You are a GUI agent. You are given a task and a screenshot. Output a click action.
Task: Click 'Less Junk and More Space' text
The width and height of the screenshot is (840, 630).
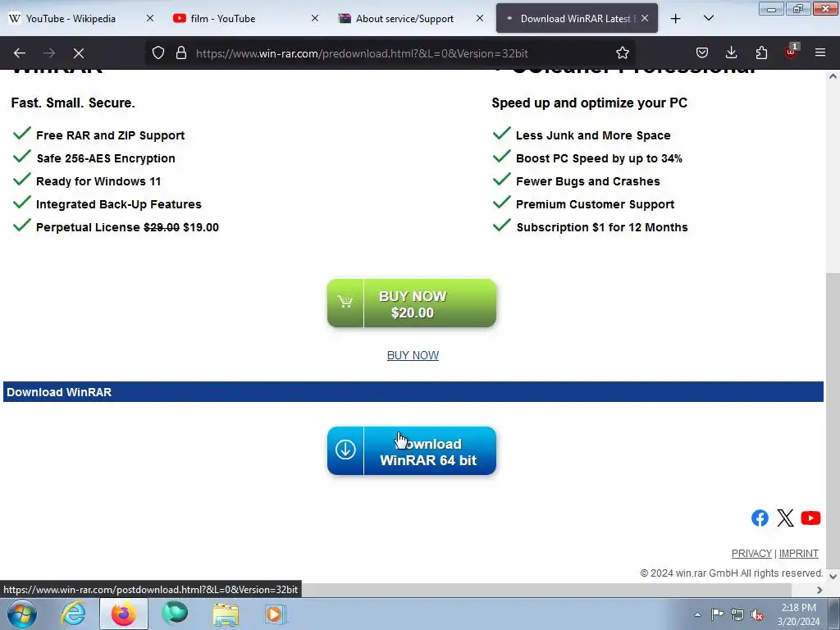pos(593,135)
